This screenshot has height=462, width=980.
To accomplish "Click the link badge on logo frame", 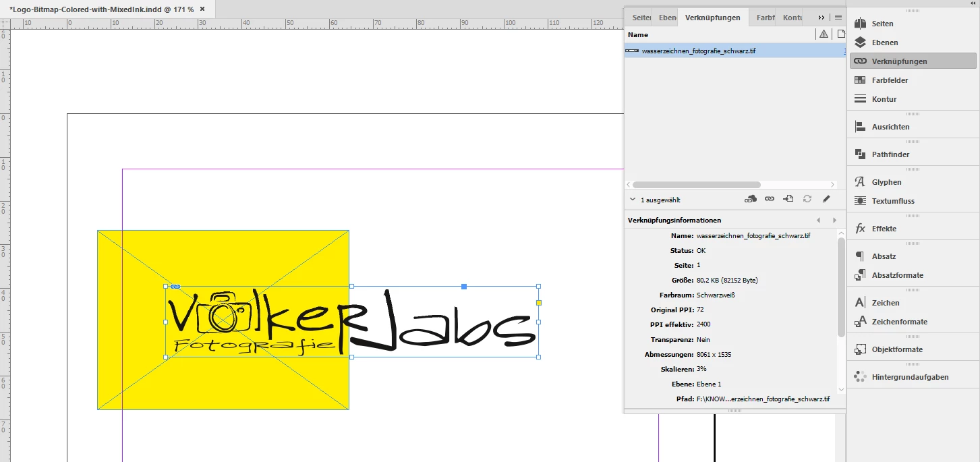I will (175, 287).
